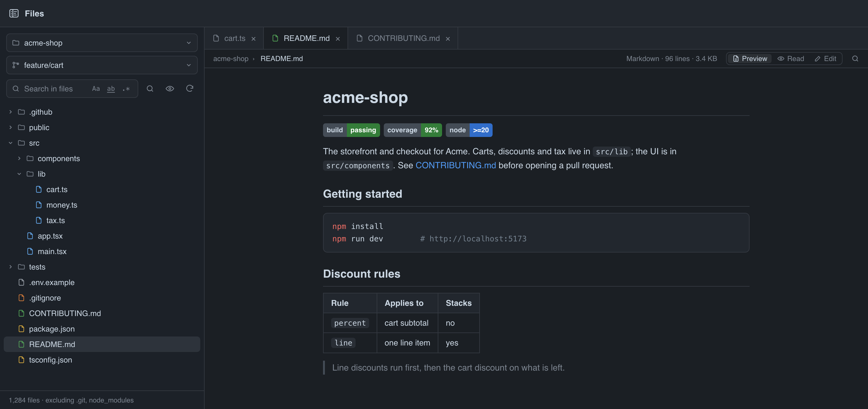Click the node >=20 badge
Image resolution: width=868 pixels, height=409 pixels.
469,130
